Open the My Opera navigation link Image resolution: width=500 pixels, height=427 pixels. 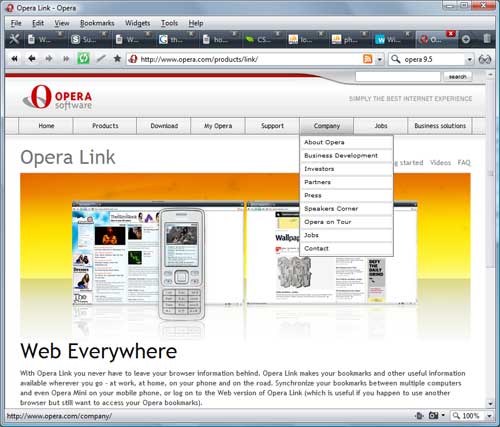(218, 126)
